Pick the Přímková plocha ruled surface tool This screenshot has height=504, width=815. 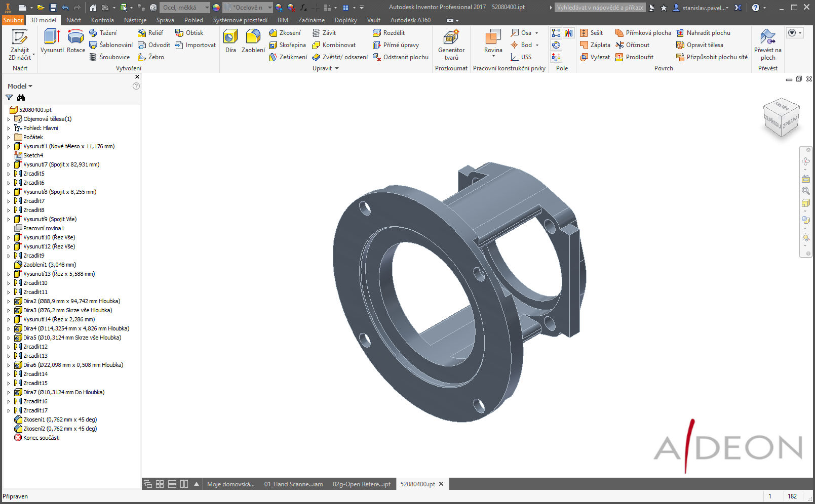[643, 33]
